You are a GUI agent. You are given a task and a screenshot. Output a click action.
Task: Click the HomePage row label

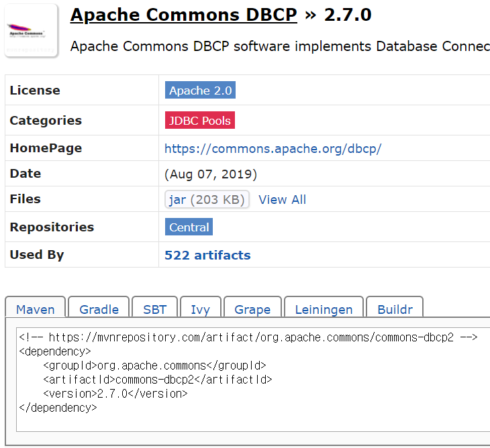tap(46, 148)
